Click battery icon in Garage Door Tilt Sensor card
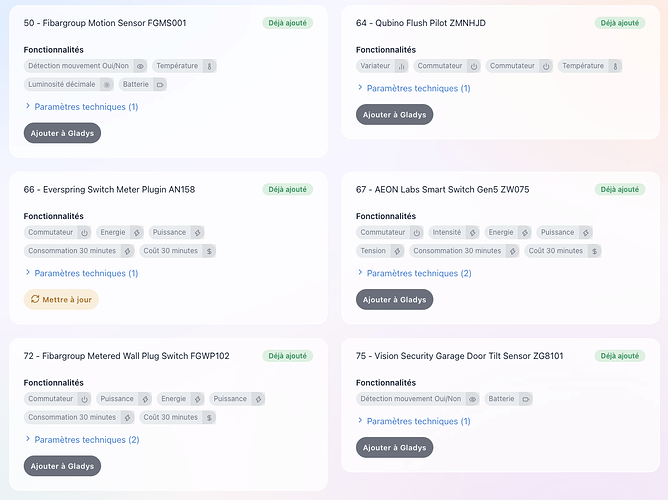 (526, 399)
